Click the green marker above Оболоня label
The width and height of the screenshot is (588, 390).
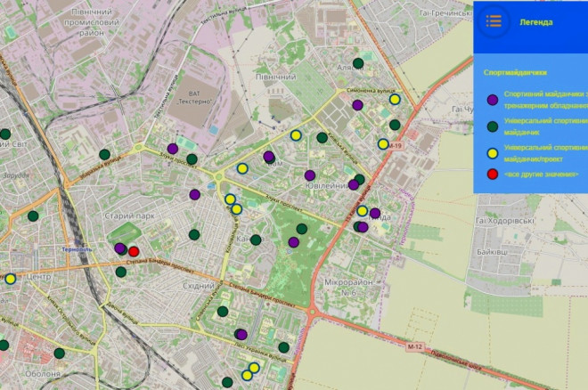click(59, 353)
